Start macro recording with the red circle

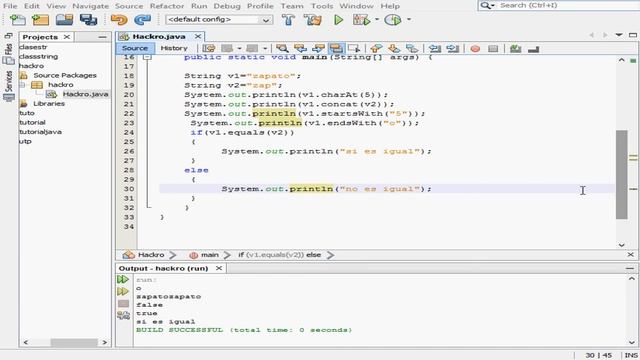pyautogui.click(x=475, y=49)
